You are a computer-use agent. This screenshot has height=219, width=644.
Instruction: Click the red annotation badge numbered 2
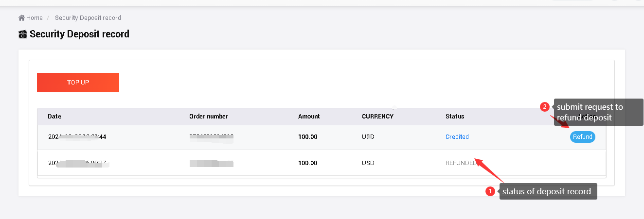[x=545, y=107]
